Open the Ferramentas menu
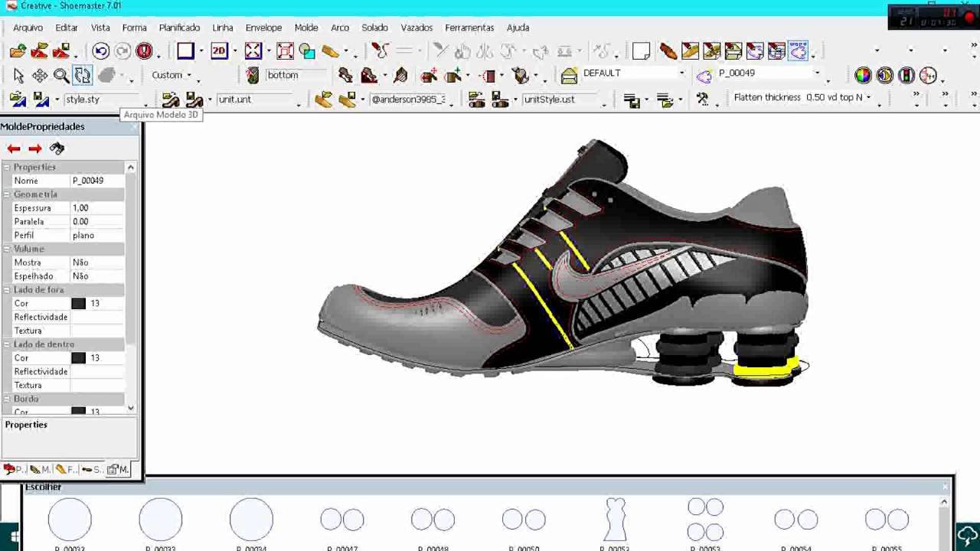The height and width of the screenshot is (551, 980). click(x=469, y=28)
